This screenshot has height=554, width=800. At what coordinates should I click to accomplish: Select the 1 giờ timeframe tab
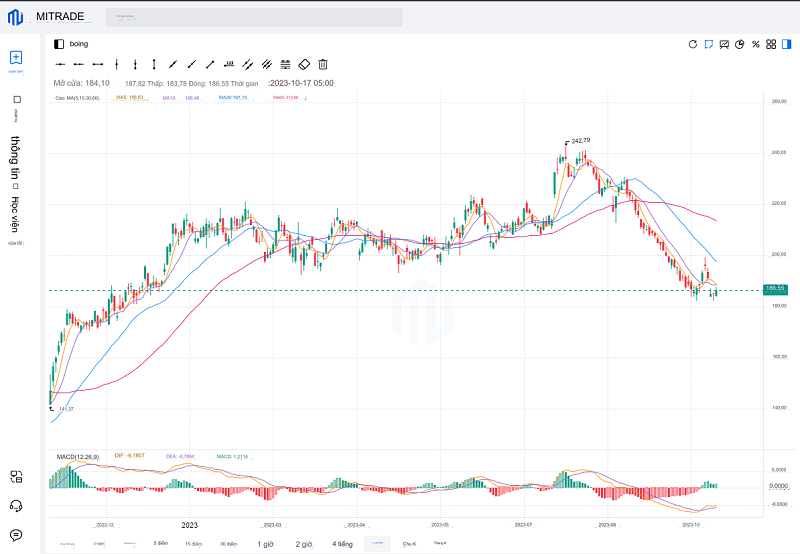tap(265, 544)
